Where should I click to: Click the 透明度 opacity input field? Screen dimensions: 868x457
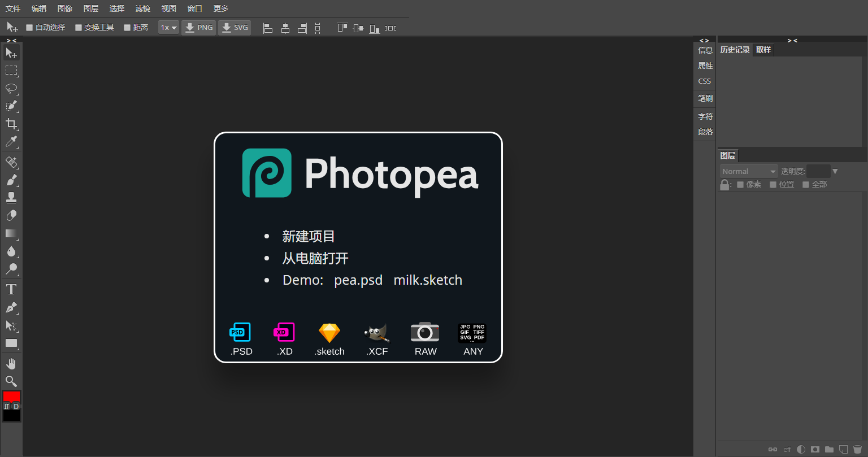click(818, 171)
